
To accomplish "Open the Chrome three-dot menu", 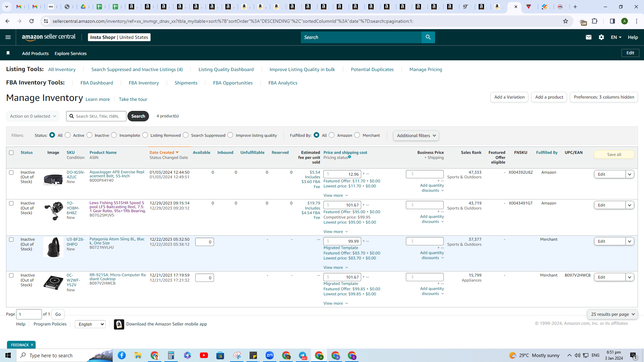I will pos(637,21).
